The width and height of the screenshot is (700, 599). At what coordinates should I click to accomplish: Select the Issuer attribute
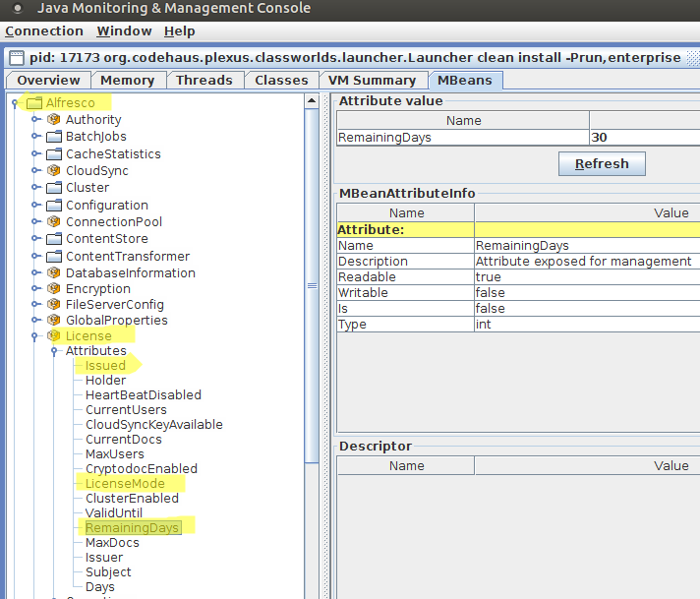(x=104, y=557)
